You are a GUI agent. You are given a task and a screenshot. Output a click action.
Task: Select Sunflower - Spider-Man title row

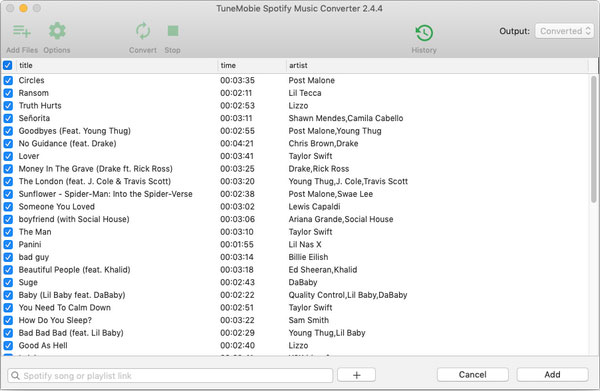(x=106, y=194)
